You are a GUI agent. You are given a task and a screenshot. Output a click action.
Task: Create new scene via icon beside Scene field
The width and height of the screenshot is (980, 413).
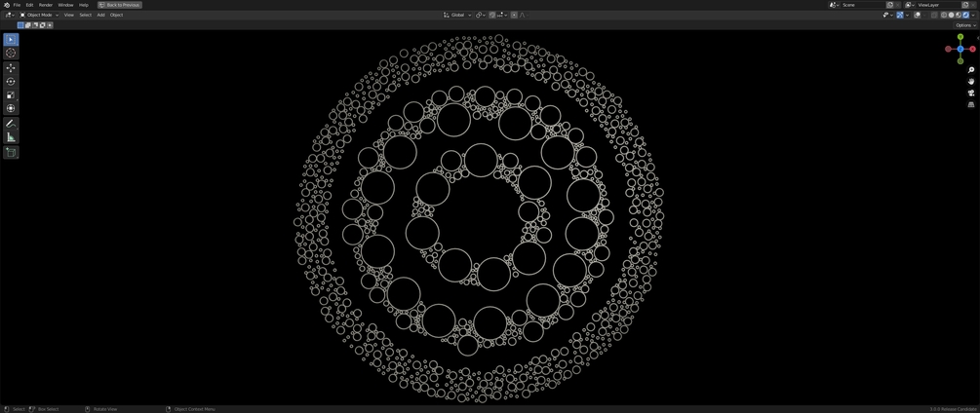(x=890, y=5)
